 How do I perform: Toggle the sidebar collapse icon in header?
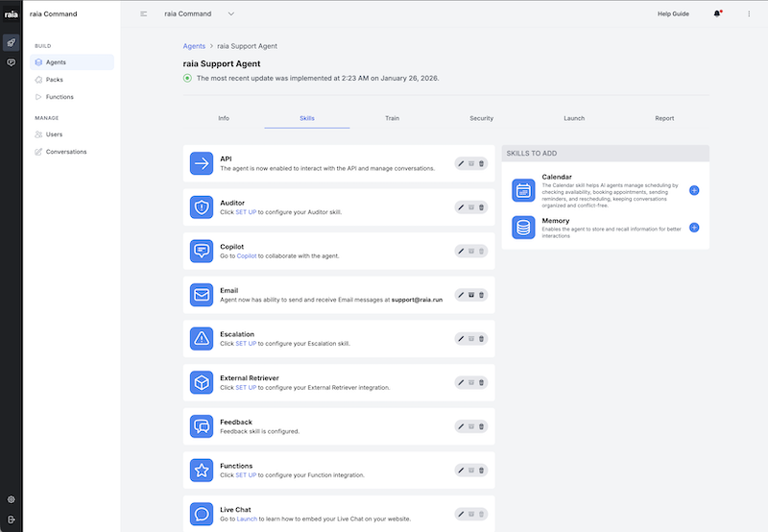click(143, 13)
